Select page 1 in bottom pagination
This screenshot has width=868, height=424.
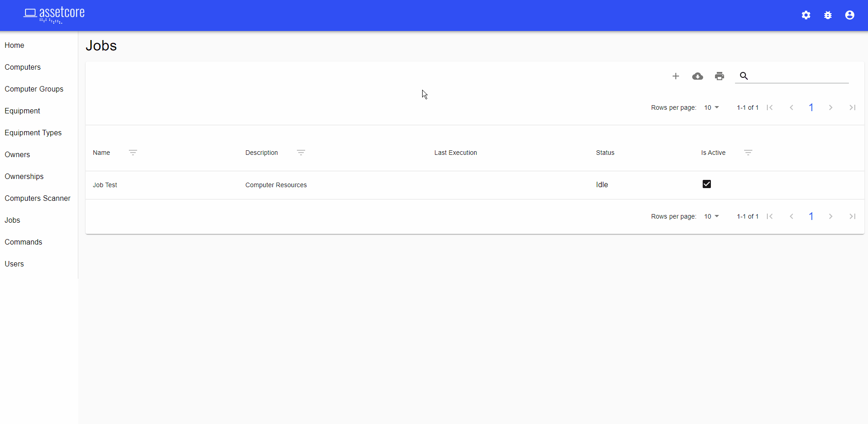(x=811, y=216)
